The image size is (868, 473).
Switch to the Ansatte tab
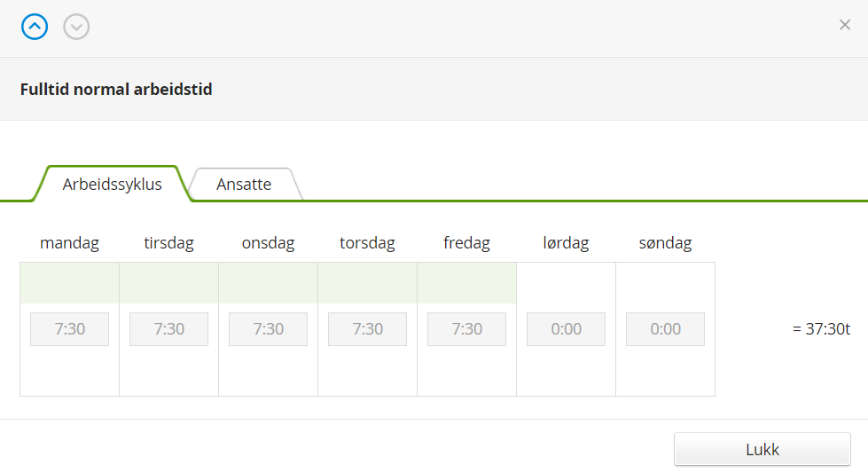coord(244,184)
